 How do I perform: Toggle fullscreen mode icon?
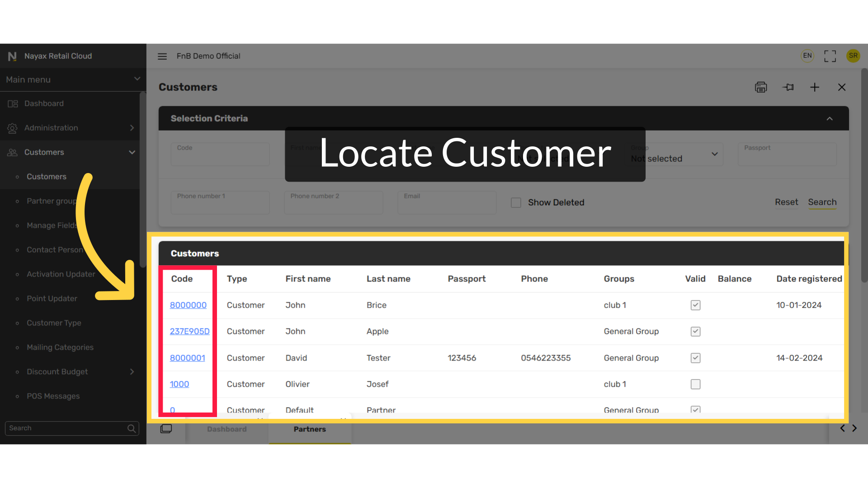(830, 56)
